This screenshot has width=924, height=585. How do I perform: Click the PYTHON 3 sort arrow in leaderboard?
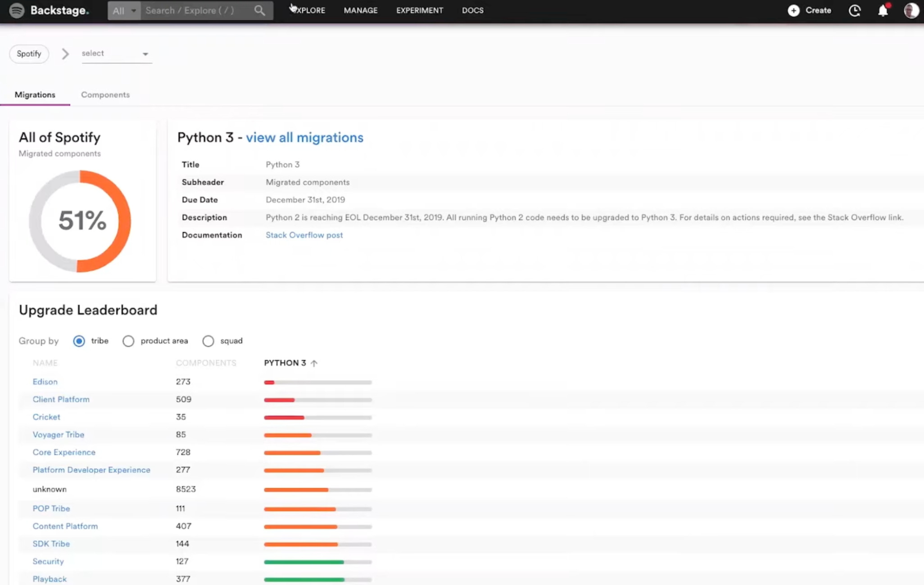[x=315, y=363]
